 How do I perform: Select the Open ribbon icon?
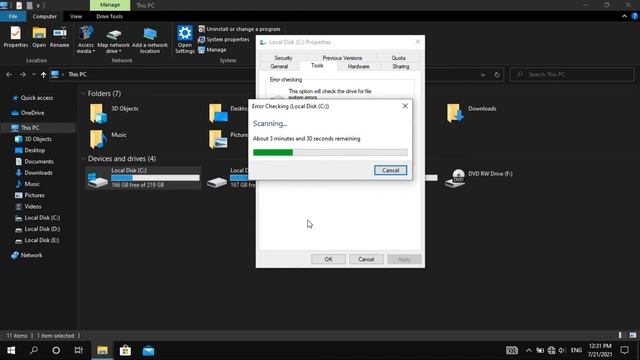click(x=39, y=37)
